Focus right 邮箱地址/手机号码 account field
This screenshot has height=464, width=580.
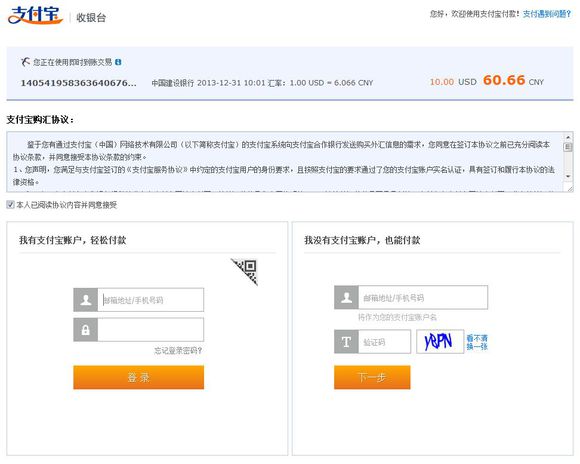pyautogui.click(x=423, y=297)
